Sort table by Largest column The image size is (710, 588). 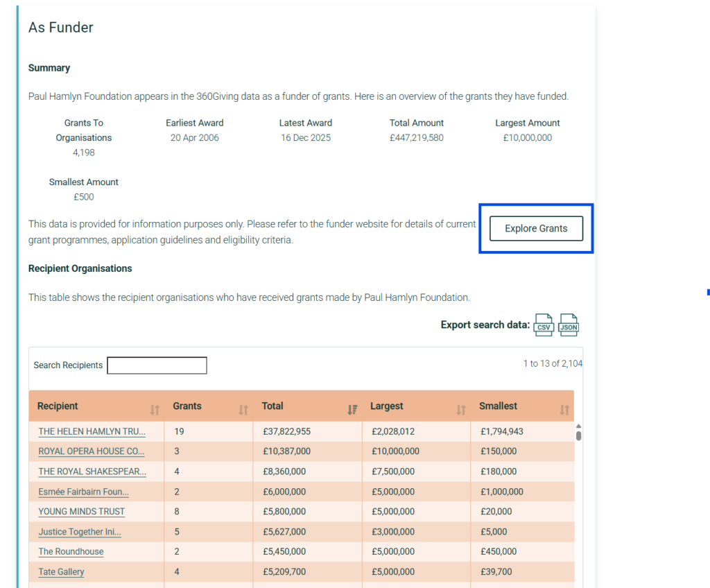pos(461,410)
